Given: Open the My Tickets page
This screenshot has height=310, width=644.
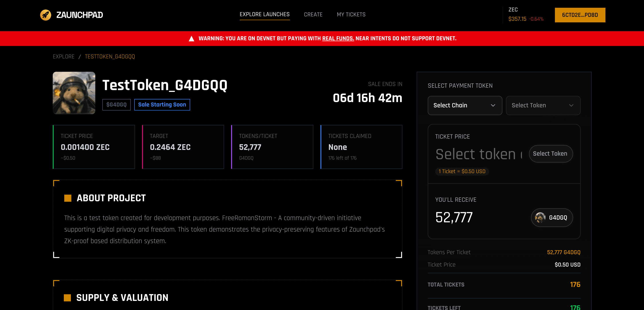Looking at the screenshot, I should (x=351, y=14).
